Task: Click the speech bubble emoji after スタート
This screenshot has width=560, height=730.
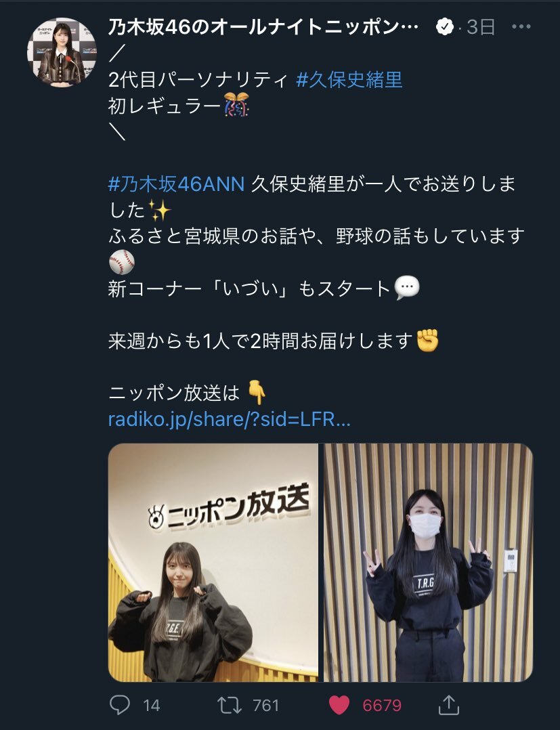Action: pos(407,288)
